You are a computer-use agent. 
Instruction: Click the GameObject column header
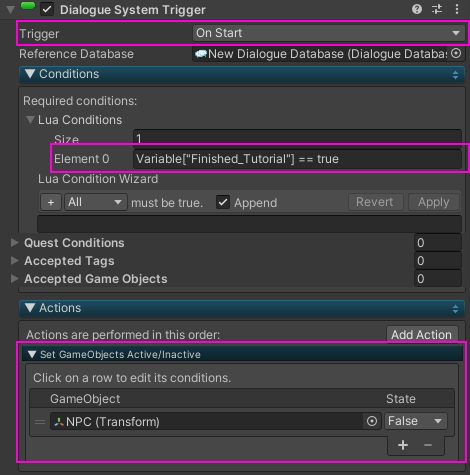[85, 399]
